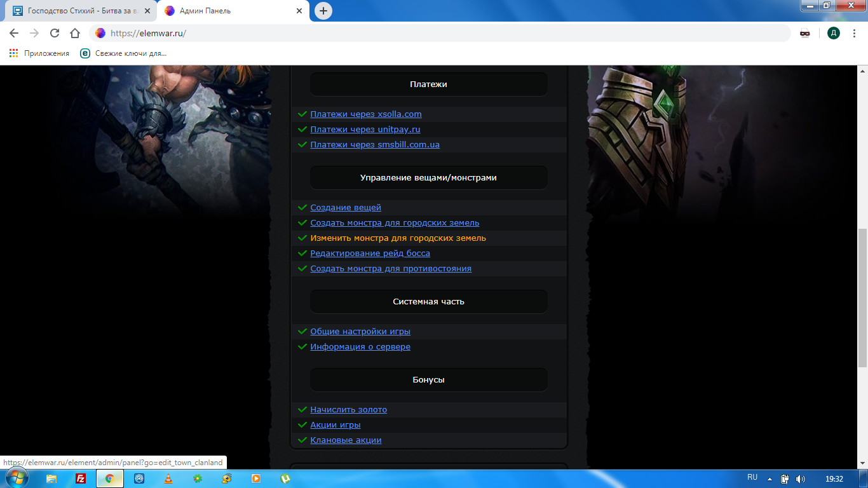
Task: Click the Системная часть section header
Action: 429,302
